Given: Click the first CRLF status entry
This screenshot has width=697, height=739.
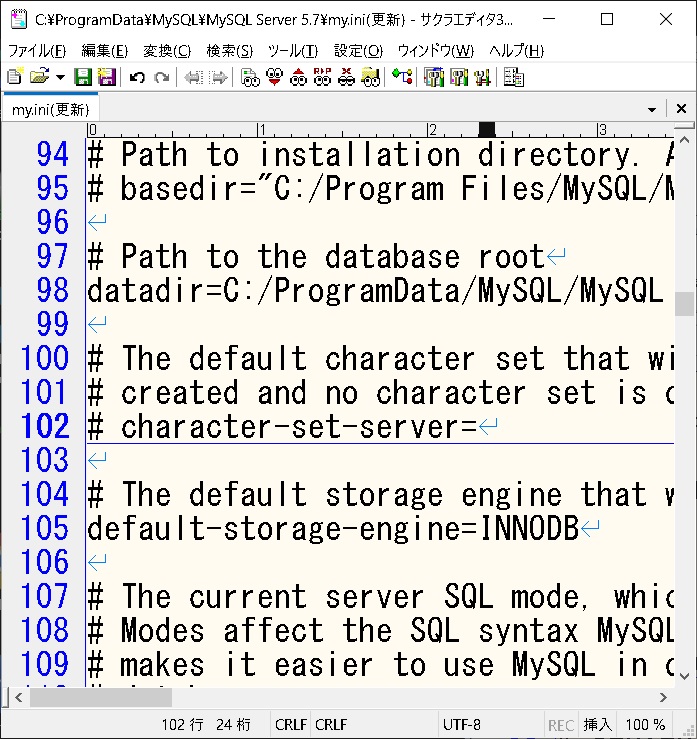Looking at the screenshot, I should pos(291,724).
